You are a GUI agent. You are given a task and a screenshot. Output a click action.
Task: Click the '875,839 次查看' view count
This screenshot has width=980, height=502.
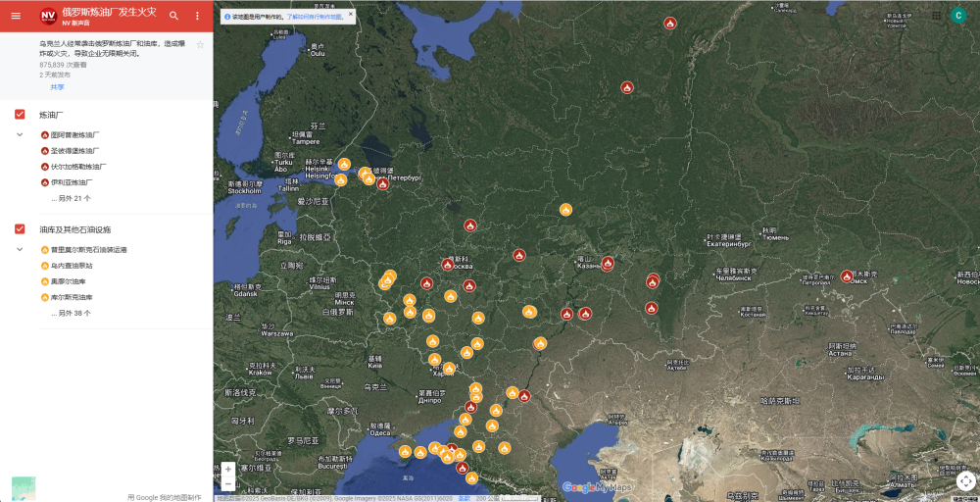64,65
